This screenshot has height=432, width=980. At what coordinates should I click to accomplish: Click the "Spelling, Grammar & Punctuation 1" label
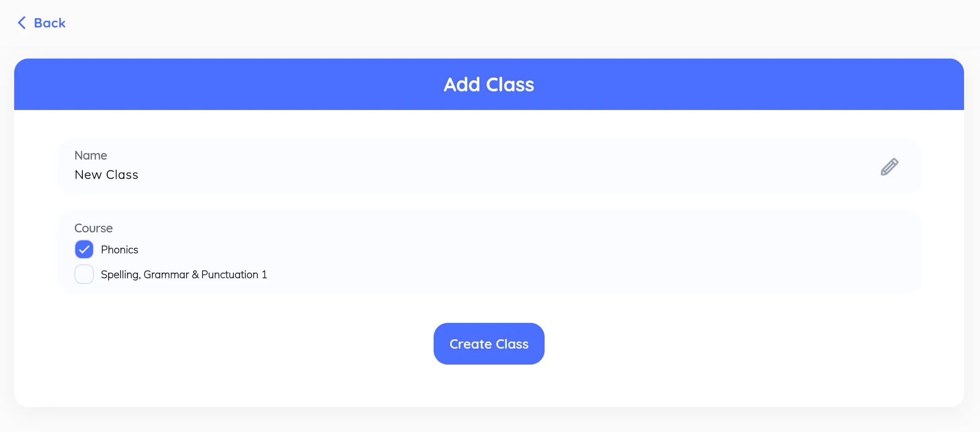coord(184,275)
